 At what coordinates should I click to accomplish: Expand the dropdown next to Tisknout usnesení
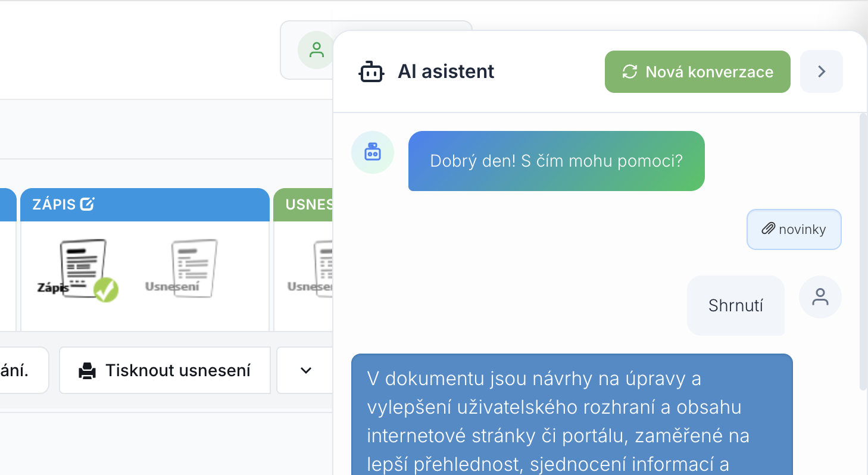click(x=305, y=370)
